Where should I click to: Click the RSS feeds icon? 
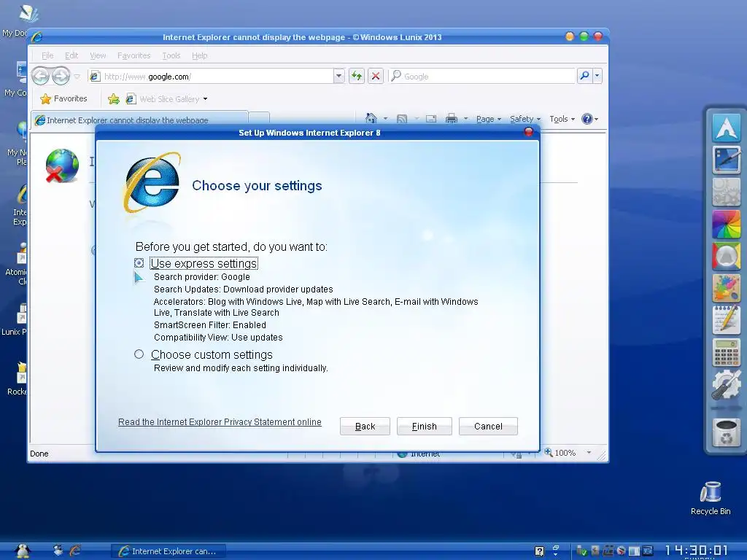tap(402, 119)
